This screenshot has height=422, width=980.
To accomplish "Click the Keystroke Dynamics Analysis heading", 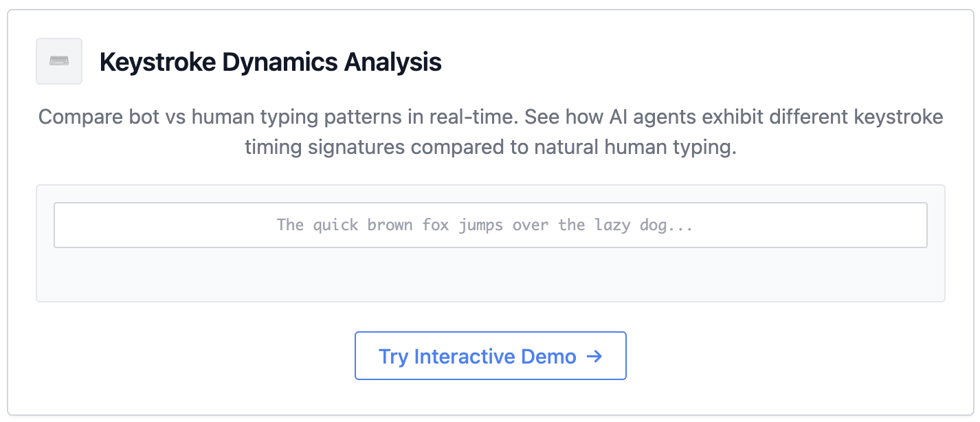I will 271,62.
